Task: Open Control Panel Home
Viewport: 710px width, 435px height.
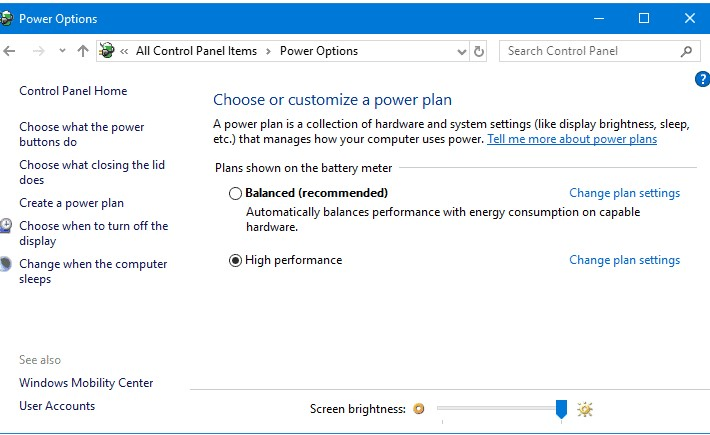Action: tap(73, 91)
